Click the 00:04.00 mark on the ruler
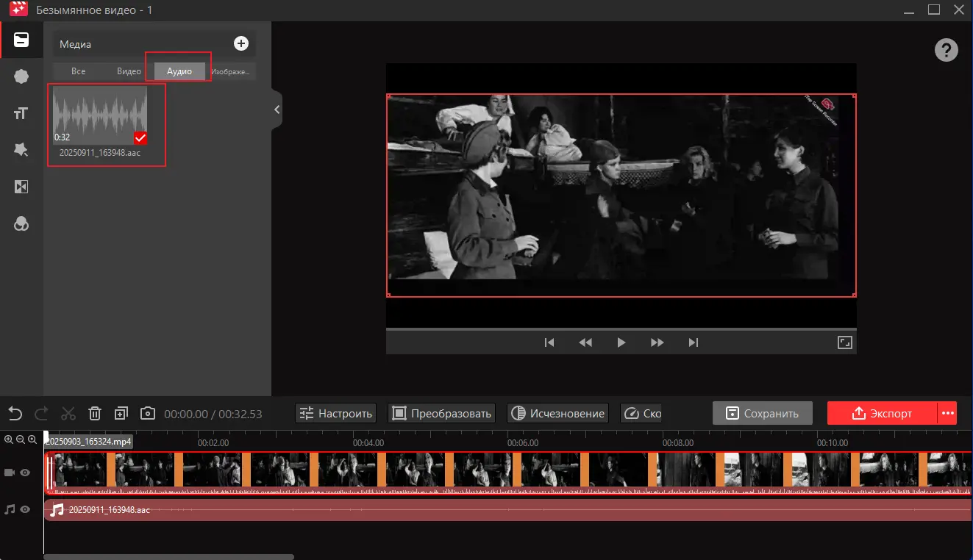The height and width of the screenshot is (560, 973). [368, 443]
